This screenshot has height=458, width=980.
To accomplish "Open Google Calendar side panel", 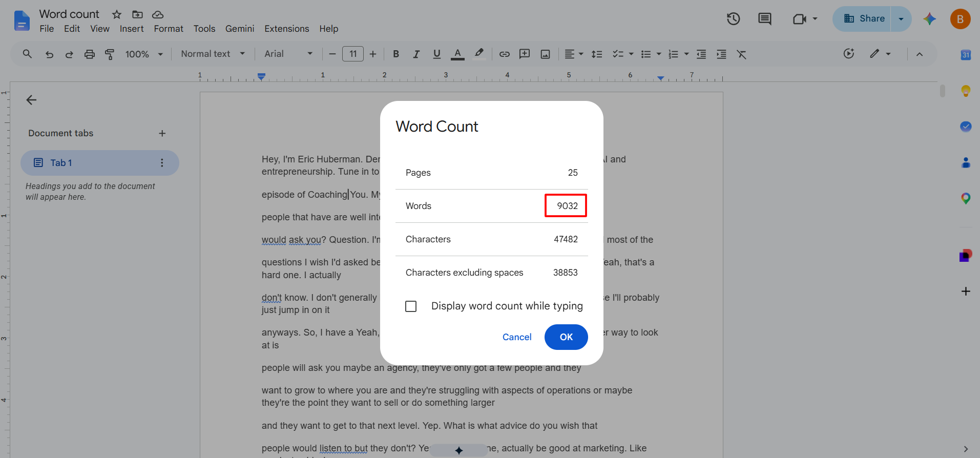I will click(x=966, y=55).
